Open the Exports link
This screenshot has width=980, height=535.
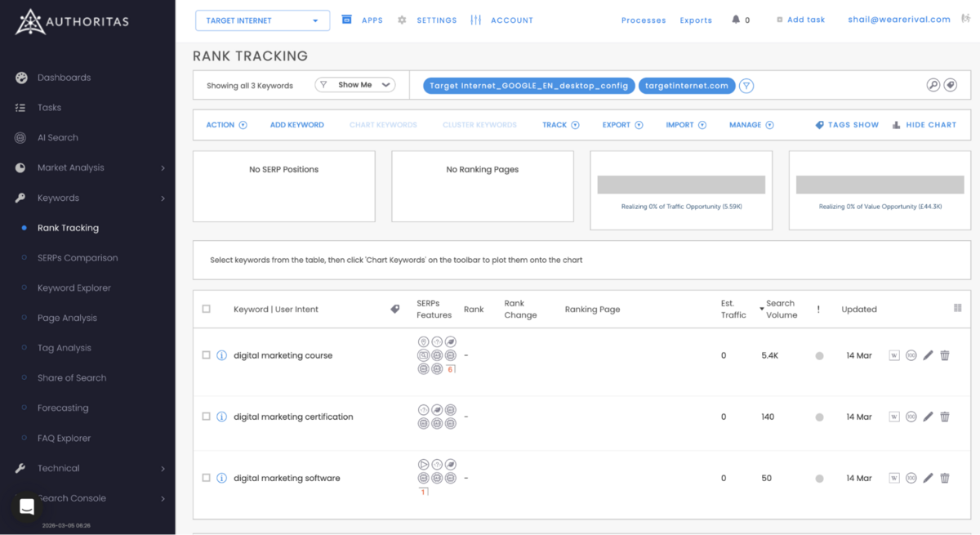click(696, 20)
